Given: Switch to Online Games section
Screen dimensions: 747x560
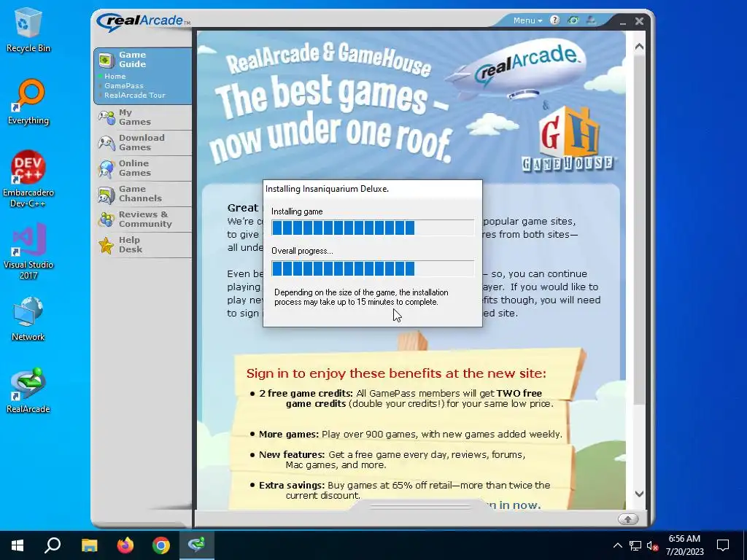Looking at the screenshot, I should (144, 168).
